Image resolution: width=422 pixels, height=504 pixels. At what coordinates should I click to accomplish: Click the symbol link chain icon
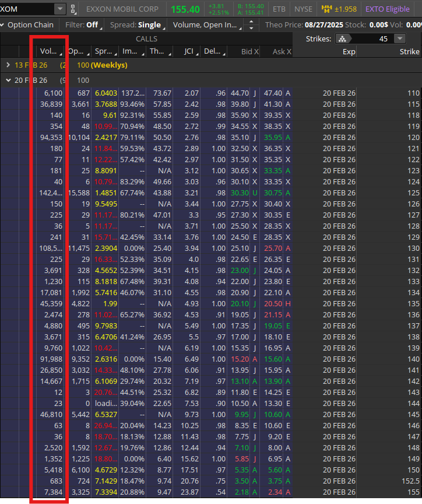[x=73, y=9]
